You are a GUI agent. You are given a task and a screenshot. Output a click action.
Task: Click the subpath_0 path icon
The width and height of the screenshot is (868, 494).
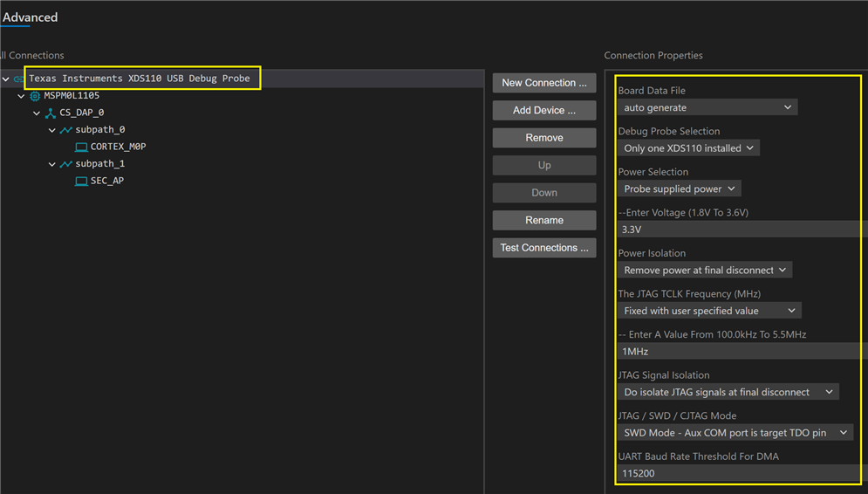66,130
